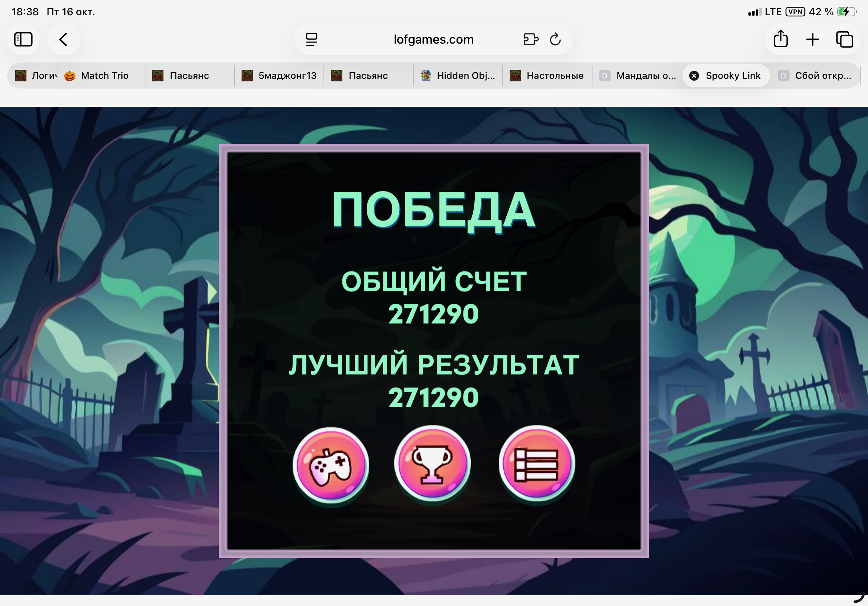Click the 271290 under ЛУЧШИЙ РЕЗУЛЬТАТ
Screen dimensions: 868x606
click(x=434, y=398)
